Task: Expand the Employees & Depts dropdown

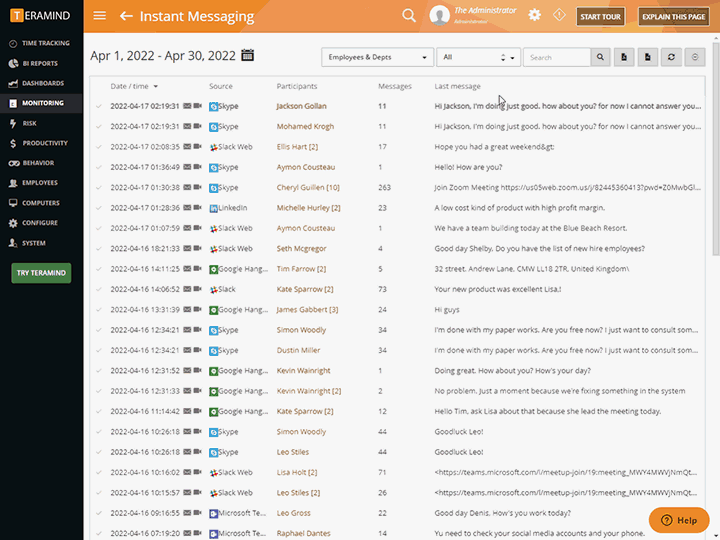Action: (377, 58)
